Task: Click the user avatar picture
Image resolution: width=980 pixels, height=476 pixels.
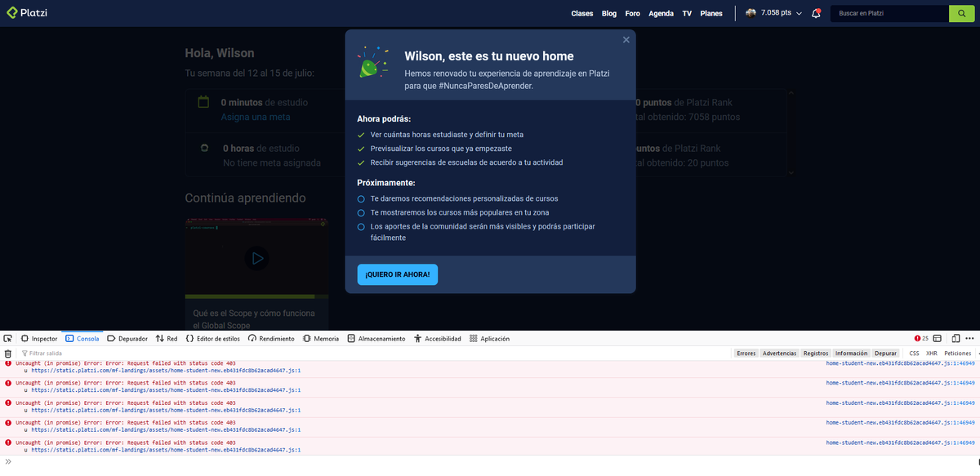Action: coord(751,13)
